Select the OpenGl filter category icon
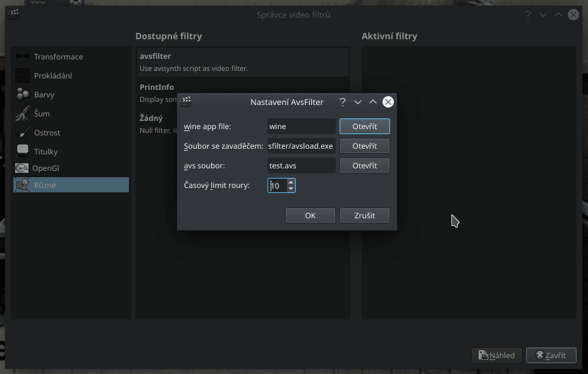This screenshot has height=374, width=588. coord(21,168)
